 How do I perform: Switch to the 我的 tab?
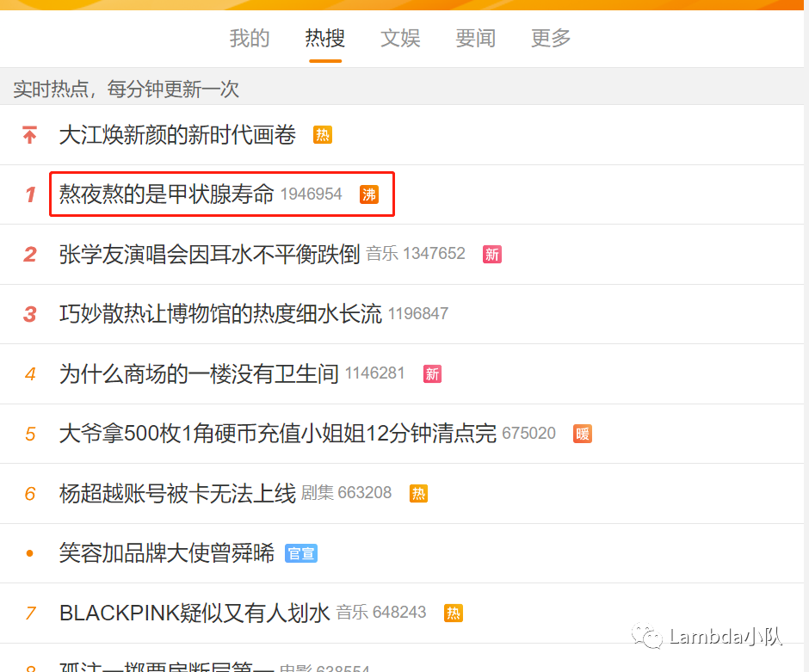point(250,38)
